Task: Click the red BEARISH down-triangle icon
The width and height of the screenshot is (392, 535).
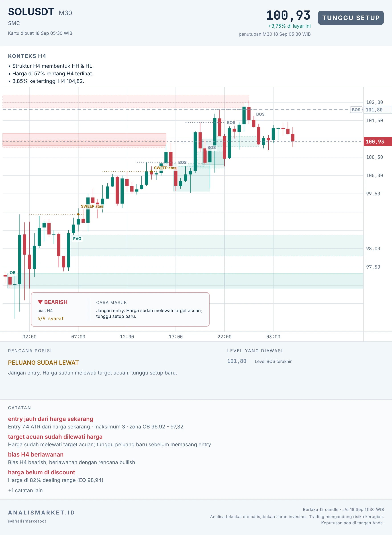Action: point(40,302)
